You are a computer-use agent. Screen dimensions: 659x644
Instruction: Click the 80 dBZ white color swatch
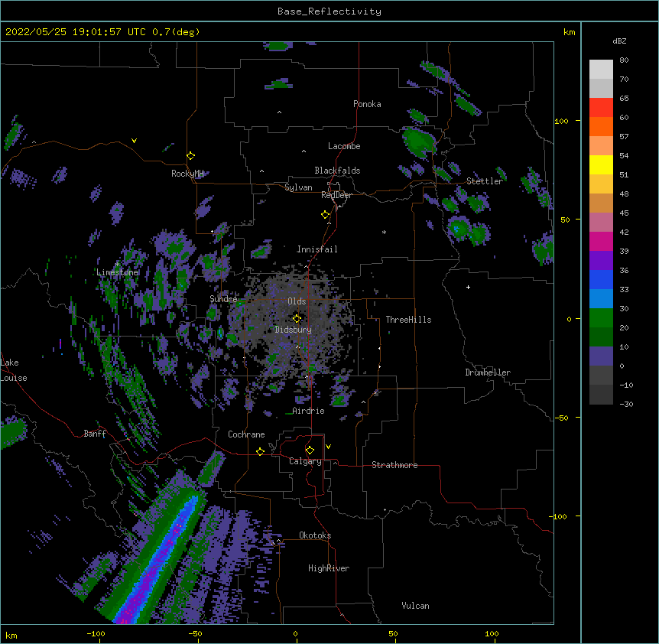tap(601, 69)
